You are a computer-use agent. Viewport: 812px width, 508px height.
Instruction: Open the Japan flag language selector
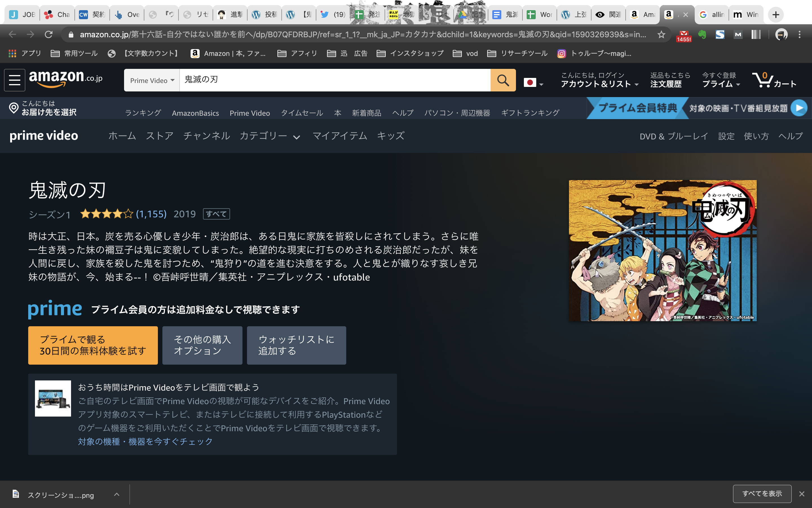coord(533,82)
